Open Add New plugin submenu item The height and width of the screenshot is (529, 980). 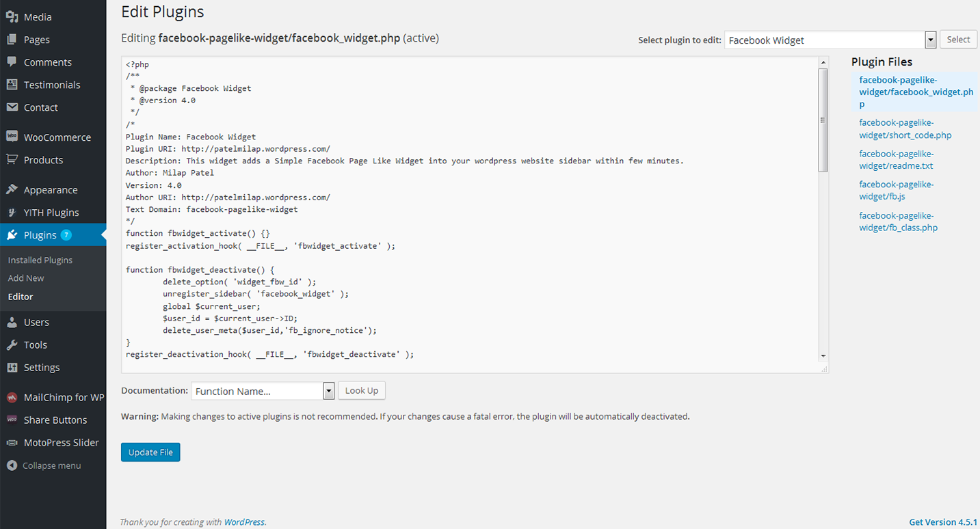tap(26, 278)
